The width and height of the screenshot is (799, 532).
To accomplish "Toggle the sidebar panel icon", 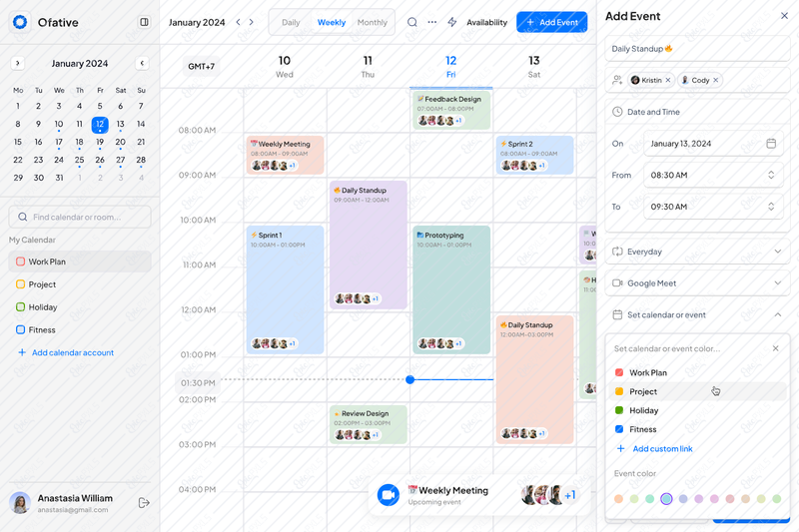I will click(144, 22).
